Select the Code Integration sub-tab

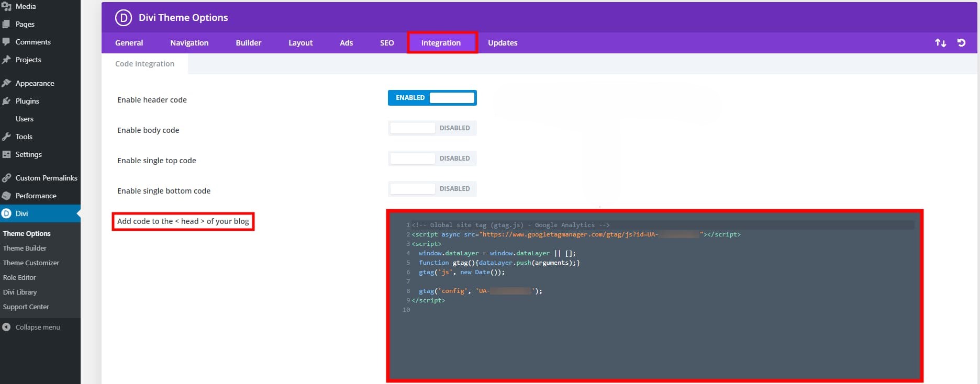(145, 64)
